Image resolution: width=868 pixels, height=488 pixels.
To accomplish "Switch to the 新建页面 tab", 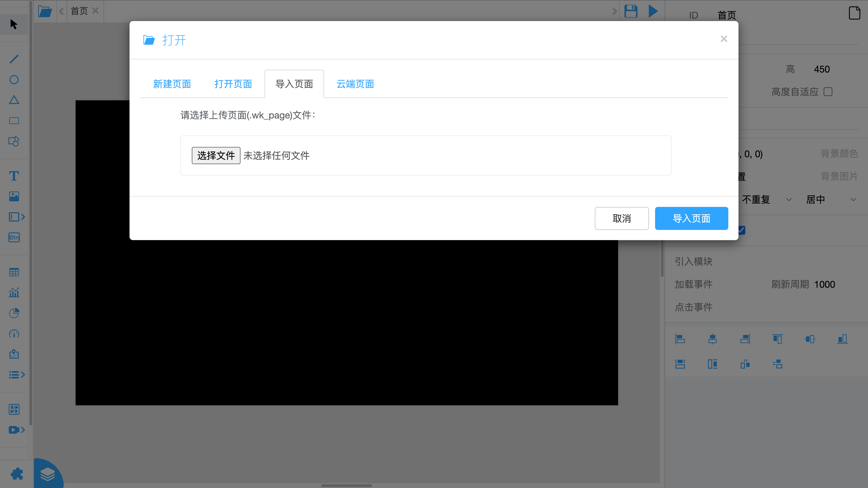I will (x=172, y=84).
